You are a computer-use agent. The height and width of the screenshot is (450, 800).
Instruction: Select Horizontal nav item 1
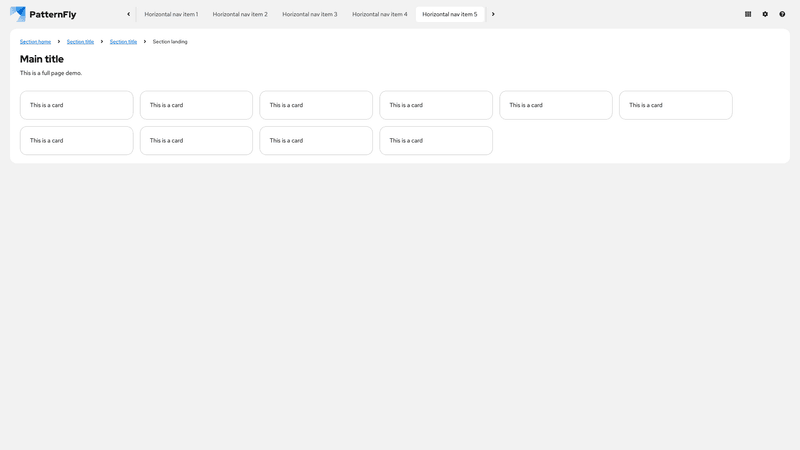[171, 14]
